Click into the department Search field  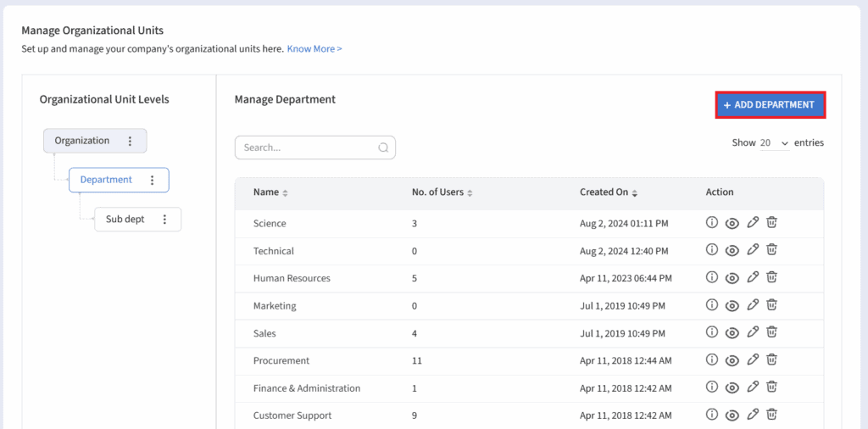point(307,148)
